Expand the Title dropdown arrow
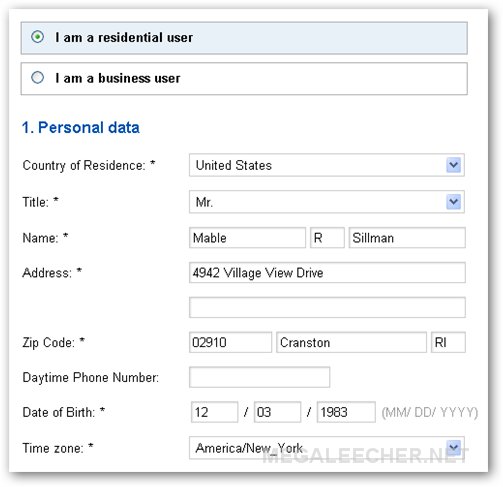The image size is (503, 487). [453, 201]
